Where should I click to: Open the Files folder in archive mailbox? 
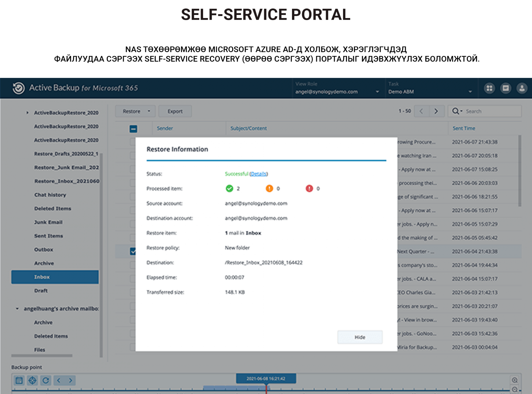pyautogui.click(x=40, y=350)
